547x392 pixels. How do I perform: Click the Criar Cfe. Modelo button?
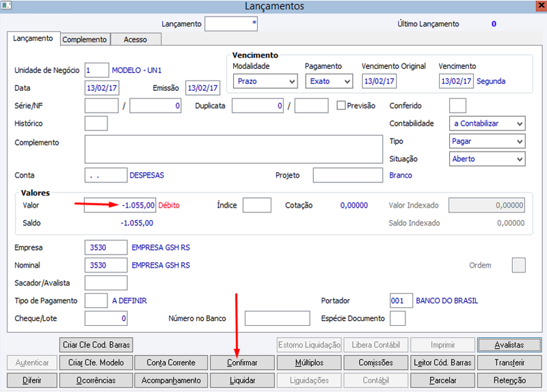(96, 363)
